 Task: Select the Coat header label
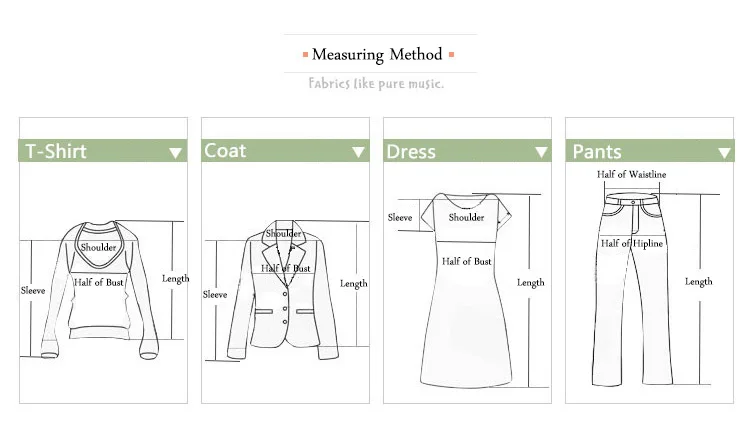coord(225,151)
